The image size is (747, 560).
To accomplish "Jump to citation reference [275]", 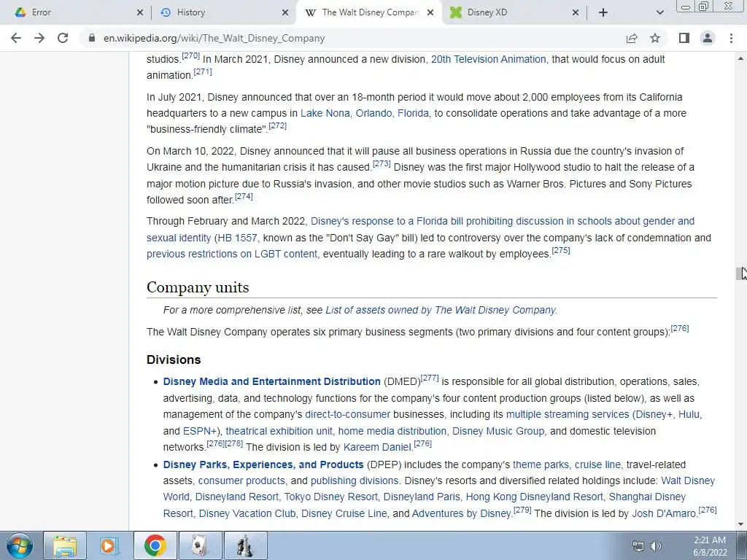I will click(561, 251).
